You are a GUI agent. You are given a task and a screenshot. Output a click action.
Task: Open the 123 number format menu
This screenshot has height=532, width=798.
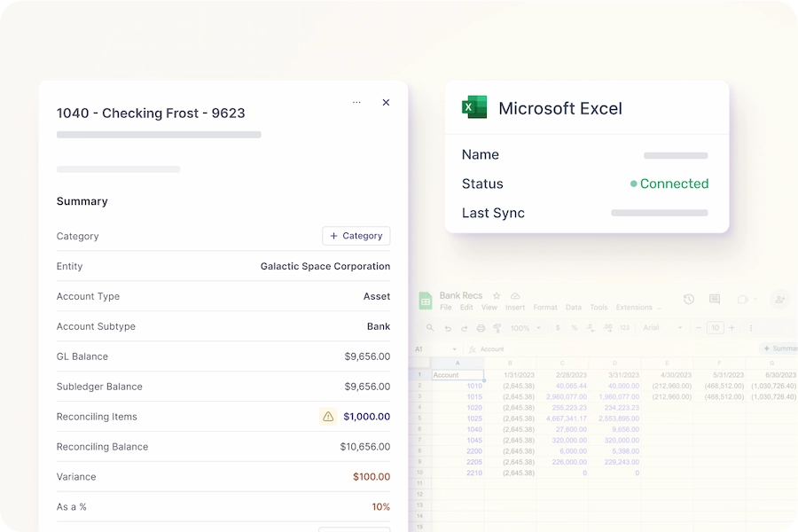pyautogui.click(x=624, y=328)
